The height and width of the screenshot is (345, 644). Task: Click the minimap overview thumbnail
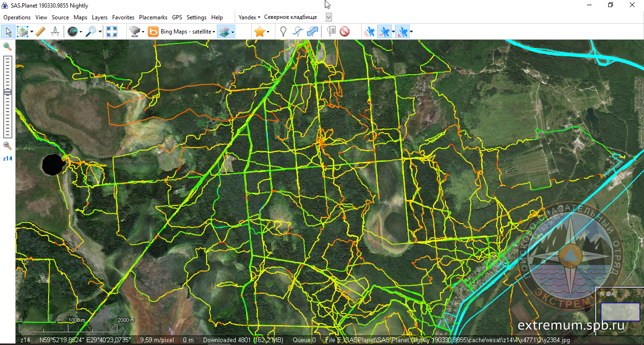(619, 312)
